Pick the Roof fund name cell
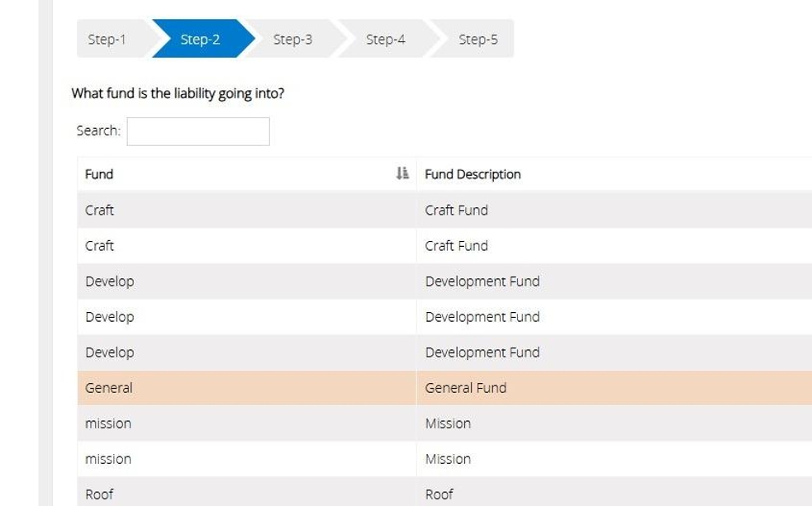The width and height of the screenshot is (812, 506). pos(99,494)
